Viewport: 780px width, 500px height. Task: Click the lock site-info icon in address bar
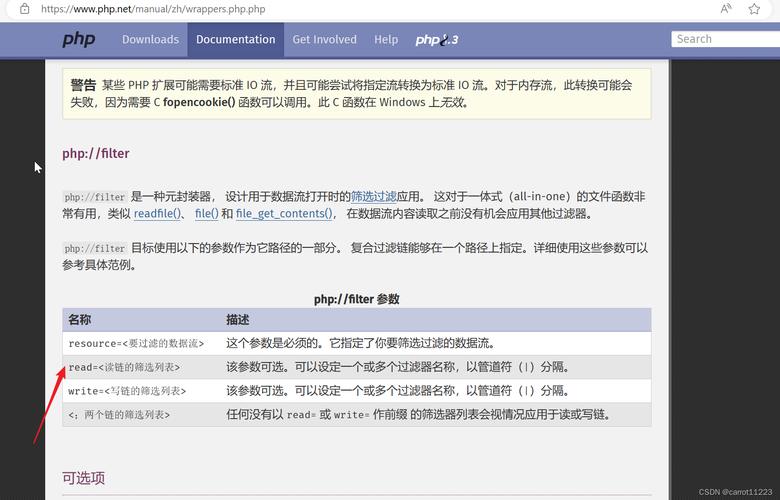tap(24, 8)
